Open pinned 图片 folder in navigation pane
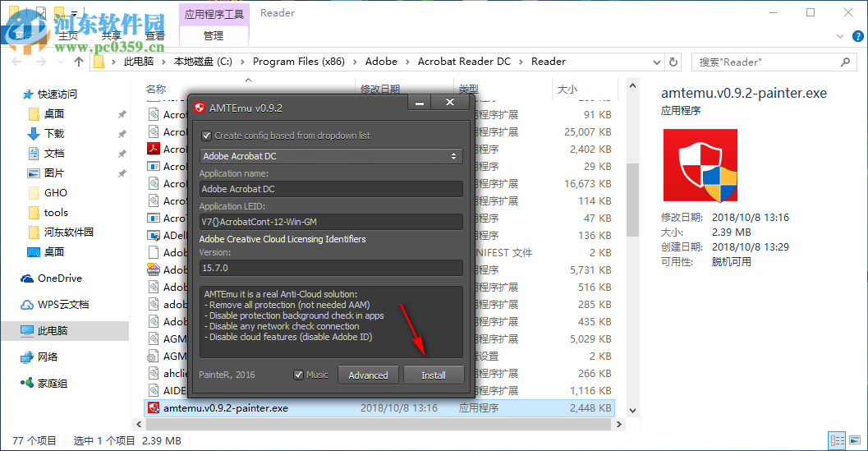This screenshot has width=868, height=451. click(54, 173)
